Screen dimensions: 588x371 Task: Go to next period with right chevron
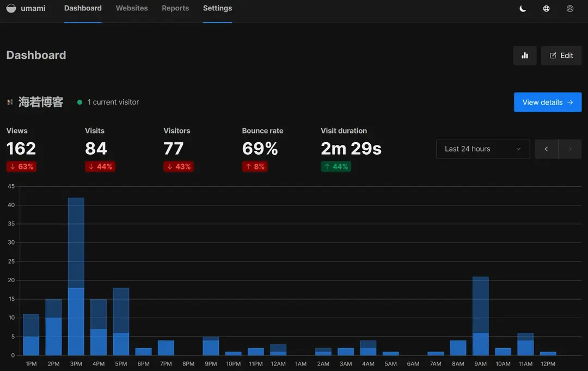pyautogui.click(x=570, y=149)
